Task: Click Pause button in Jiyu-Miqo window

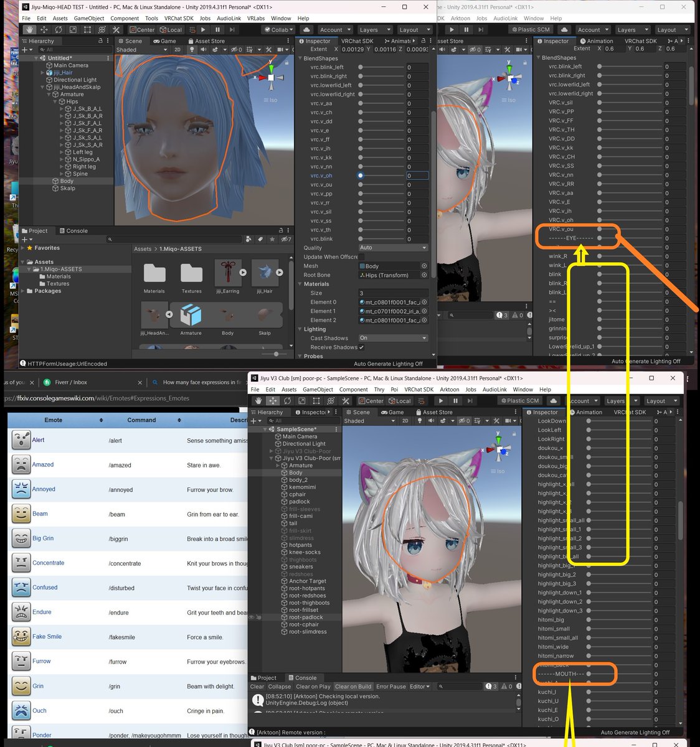Action: (x=217, y=29)
